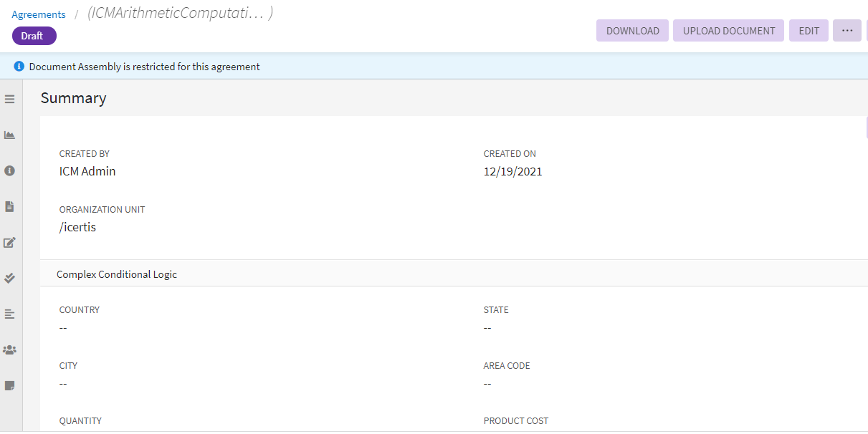Click the sticky note icon in sidebar
Viewport: 868px width, 434px height.
[10, 386]
